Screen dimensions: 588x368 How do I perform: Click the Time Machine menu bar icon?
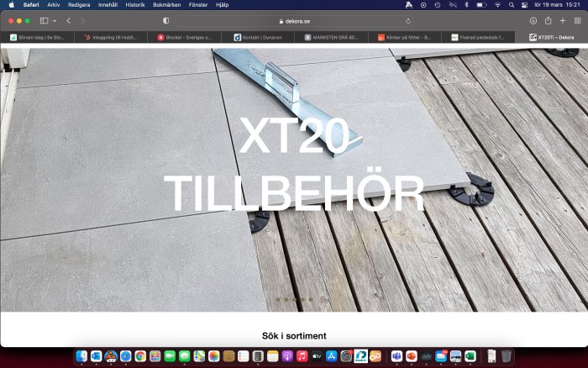pyautogui.click(x=438, y=5)
